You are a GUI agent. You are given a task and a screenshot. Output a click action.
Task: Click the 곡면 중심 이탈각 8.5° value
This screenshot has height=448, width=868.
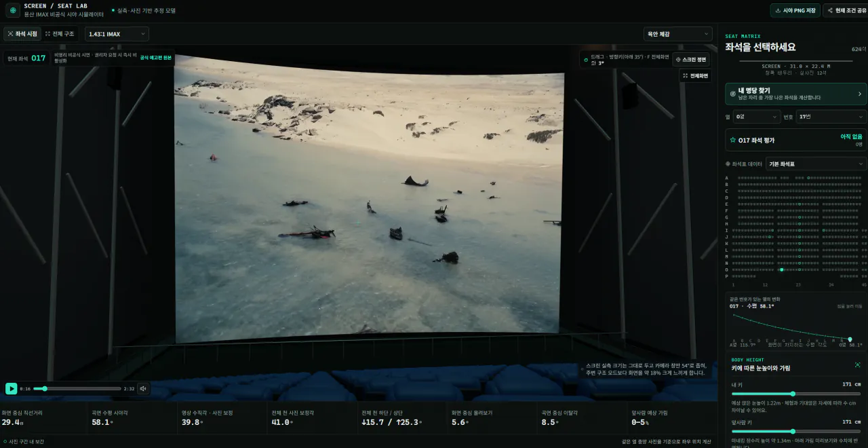(549, 422)
